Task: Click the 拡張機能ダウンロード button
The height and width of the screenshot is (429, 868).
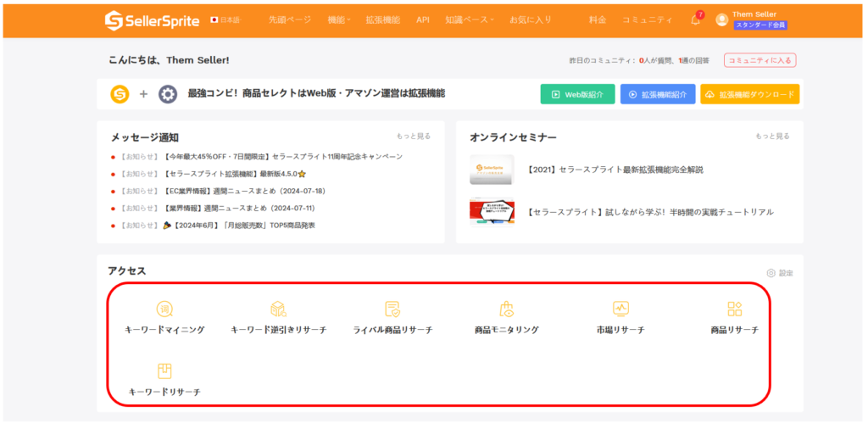Action: (x=749, y=94)
